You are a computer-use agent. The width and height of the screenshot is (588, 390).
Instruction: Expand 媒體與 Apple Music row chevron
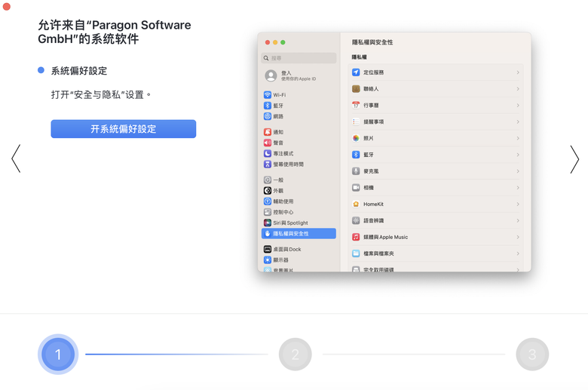coord(518,237)
